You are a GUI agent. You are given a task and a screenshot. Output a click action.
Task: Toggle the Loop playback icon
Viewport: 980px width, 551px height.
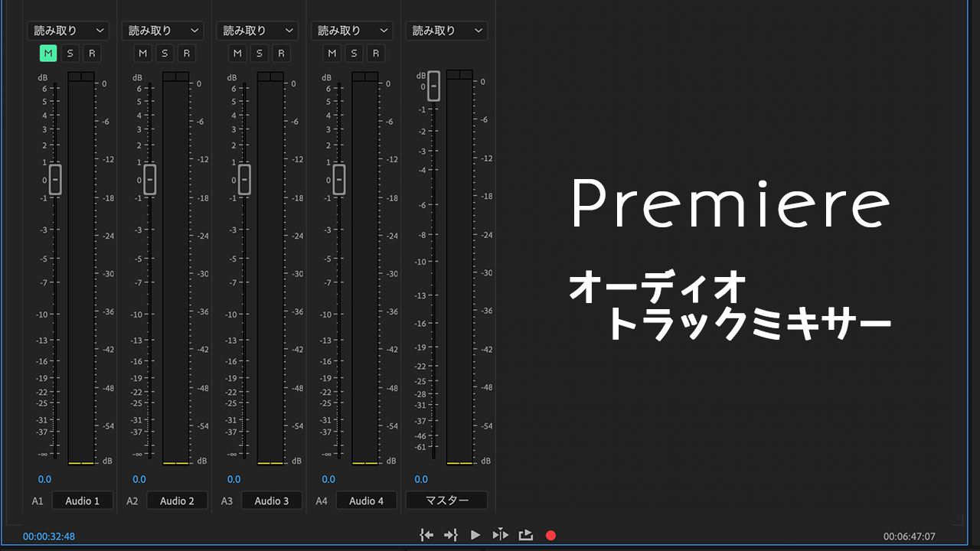526,535
